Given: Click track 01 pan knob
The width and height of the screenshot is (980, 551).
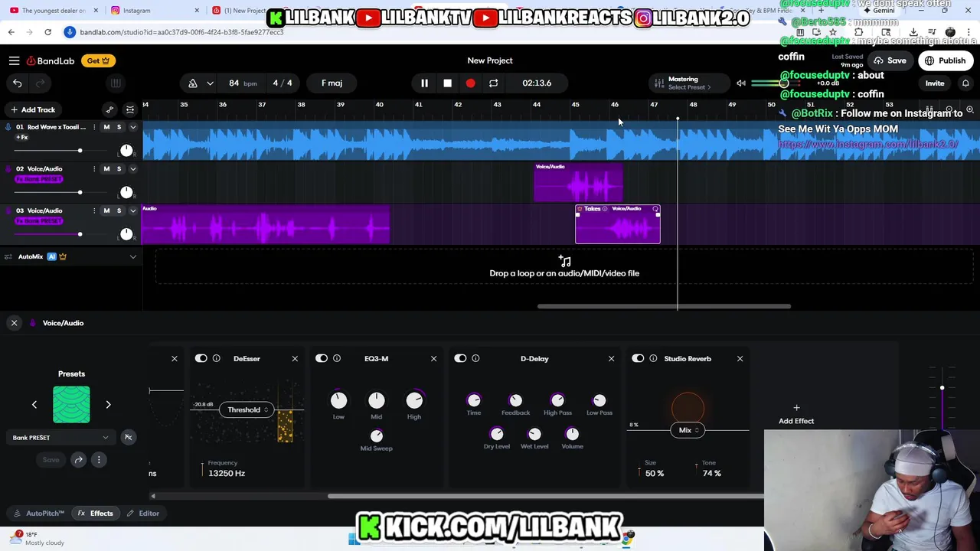Looking at the screenshot, I should click(126, 151).
